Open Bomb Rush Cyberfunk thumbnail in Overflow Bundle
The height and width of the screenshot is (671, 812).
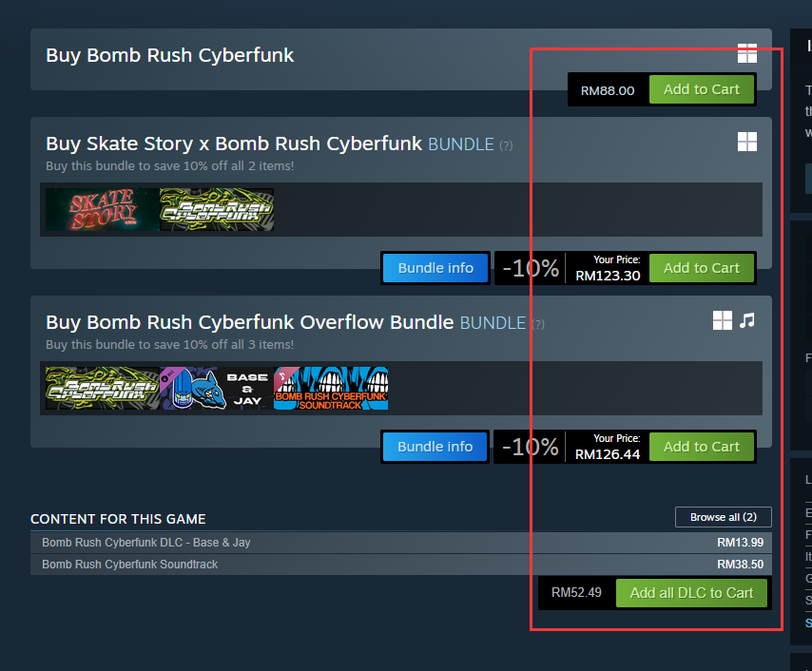(103, 388)
